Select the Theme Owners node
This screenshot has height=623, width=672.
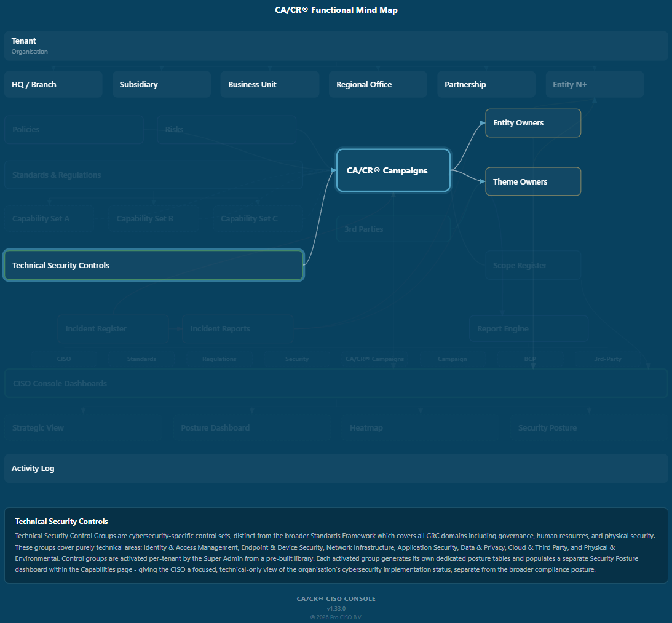[x=533, y=181]
